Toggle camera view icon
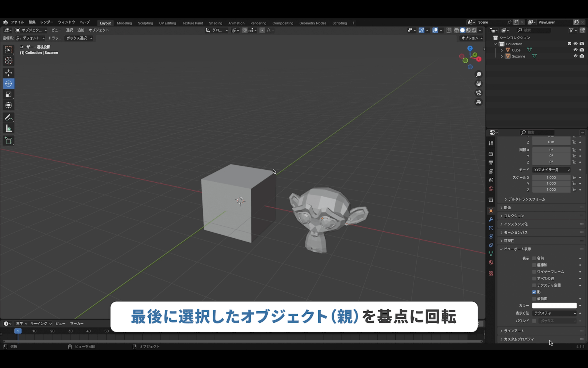The height and width of the screenshot is (368, 588). point(479,93)
